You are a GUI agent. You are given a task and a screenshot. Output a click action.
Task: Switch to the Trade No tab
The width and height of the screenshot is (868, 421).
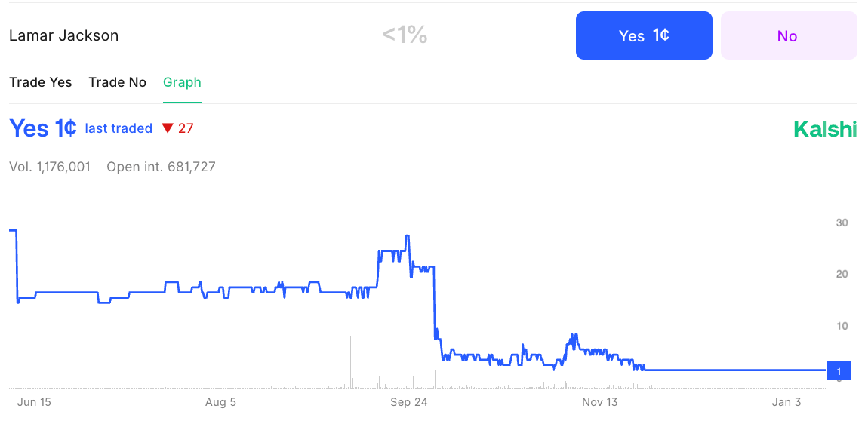117,82
